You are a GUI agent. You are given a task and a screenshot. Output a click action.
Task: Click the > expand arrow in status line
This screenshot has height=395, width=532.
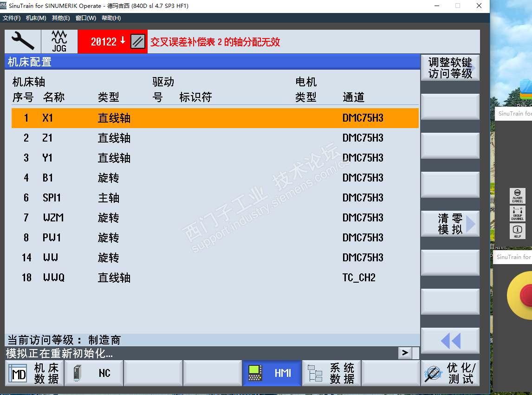point(405,353)
